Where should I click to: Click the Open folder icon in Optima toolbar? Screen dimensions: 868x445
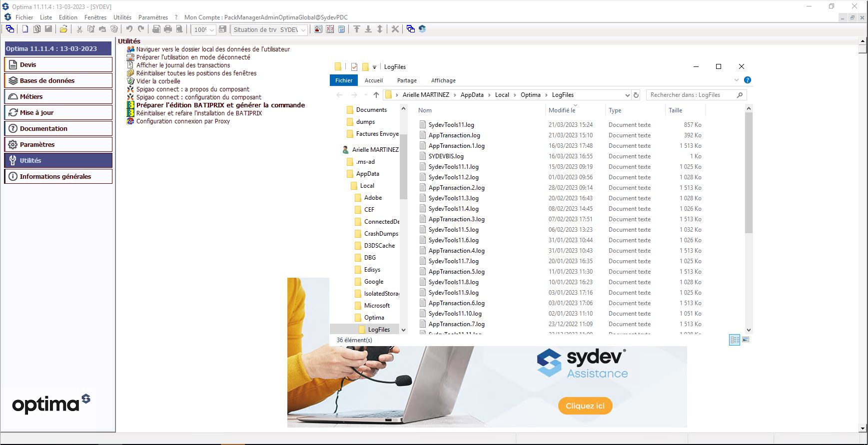pyautogui.click(x=63, y=29)
